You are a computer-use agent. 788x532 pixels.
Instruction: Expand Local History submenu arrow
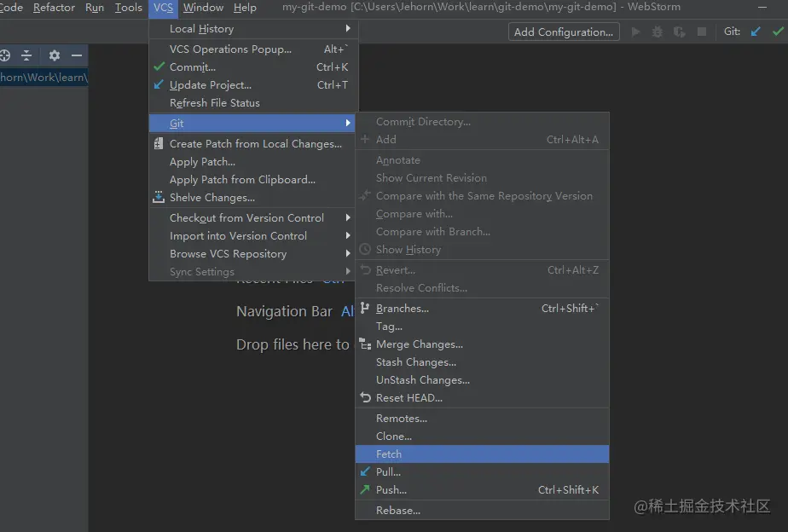pyautogui.click(x=348, y=29)
